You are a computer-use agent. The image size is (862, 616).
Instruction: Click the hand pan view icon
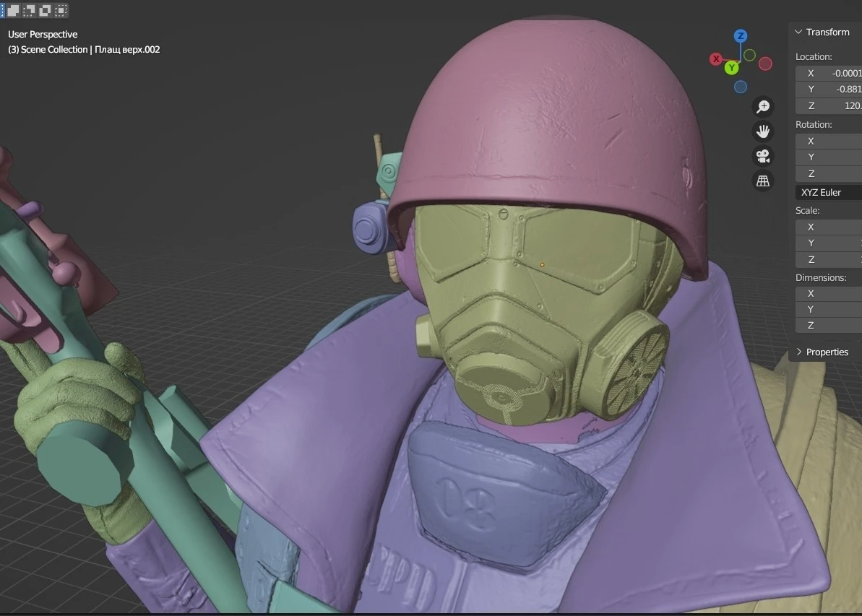(763, 131)
